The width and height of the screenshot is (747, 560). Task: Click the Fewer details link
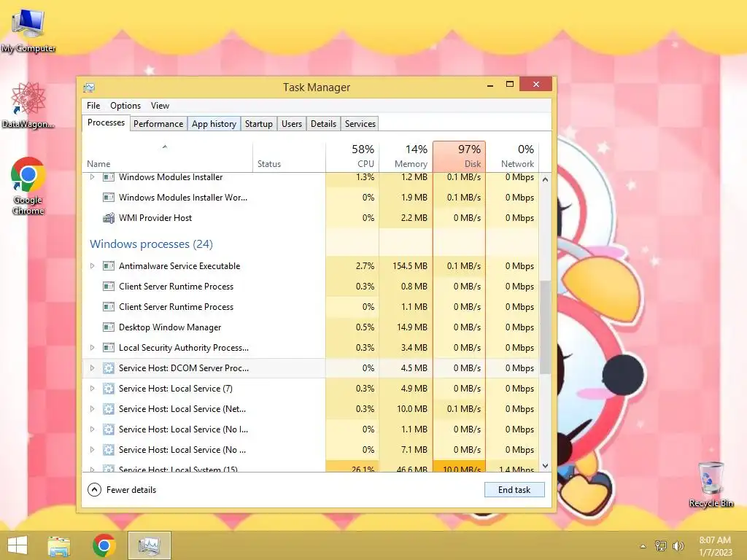(x=131, y=490)
